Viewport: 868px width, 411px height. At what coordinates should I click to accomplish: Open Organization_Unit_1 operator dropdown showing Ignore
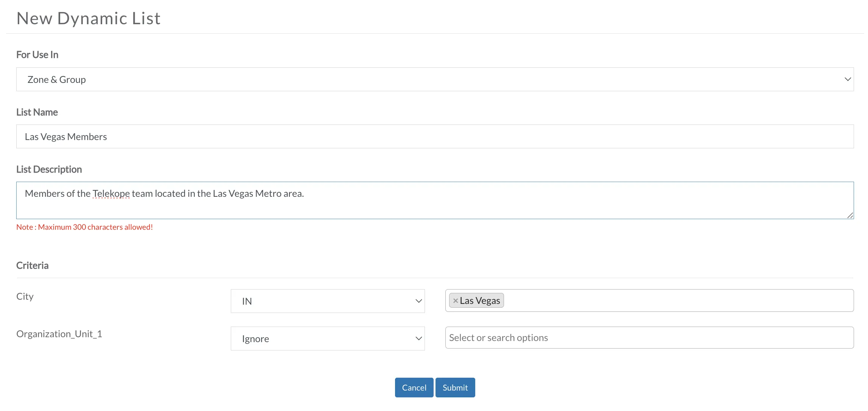328,338
